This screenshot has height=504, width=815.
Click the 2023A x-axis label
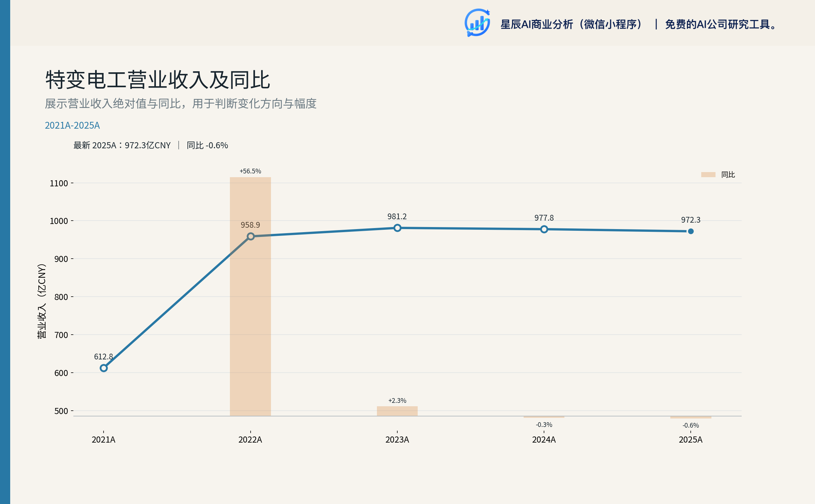(397, 440)
